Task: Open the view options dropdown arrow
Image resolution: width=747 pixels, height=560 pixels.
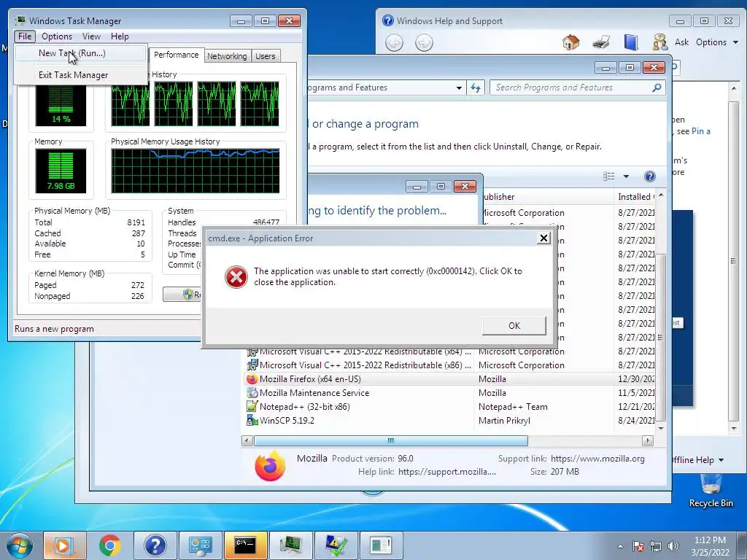Action: pos(626,176)
